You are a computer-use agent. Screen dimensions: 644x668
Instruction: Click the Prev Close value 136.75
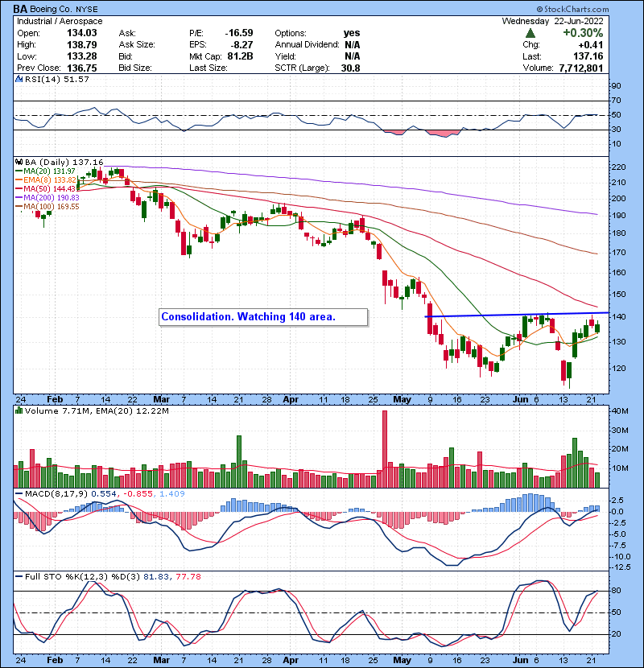click(82, 68)
